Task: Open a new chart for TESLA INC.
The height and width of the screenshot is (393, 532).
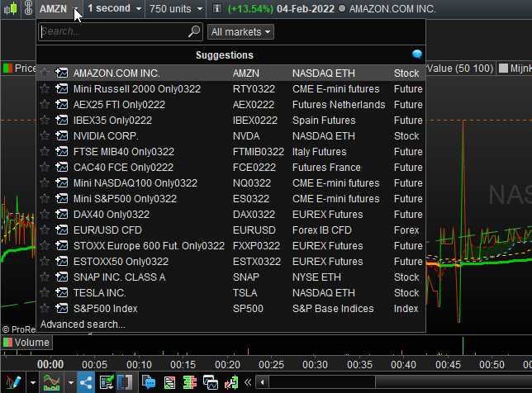Action: click(61, 292)
